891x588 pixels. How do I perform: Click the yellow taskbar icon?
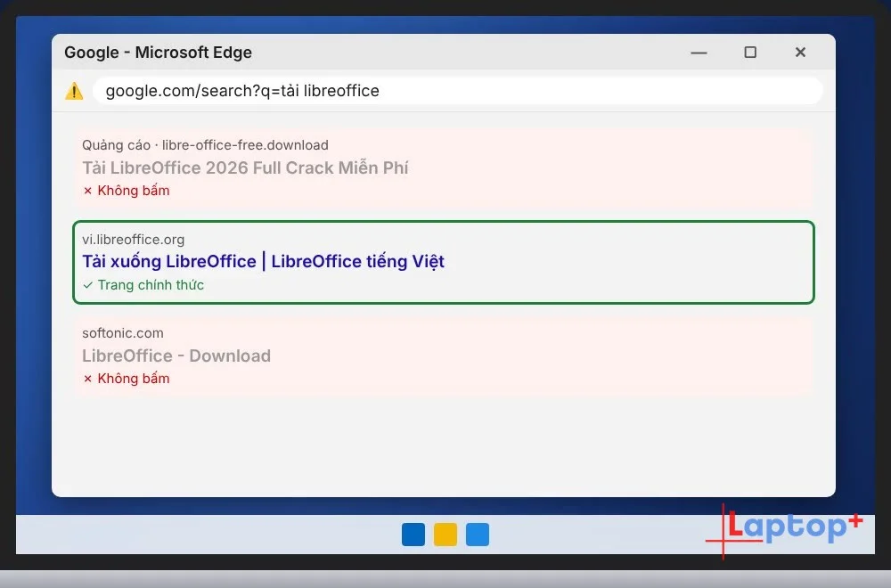[445, 535]
